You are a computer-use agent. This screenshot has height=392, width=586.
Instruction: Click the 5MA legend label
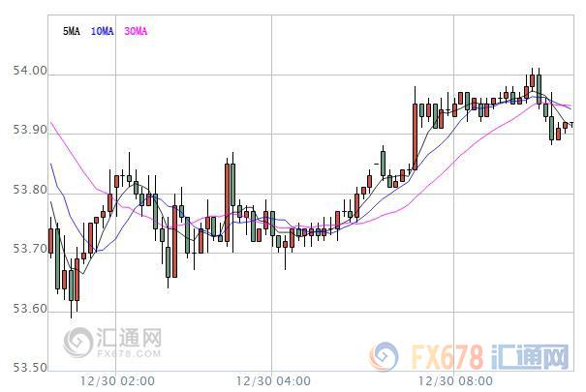tap(72, 31)
